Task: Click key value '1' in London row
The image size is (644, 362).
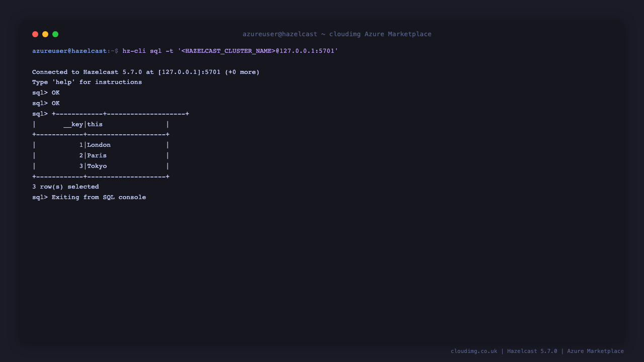Action: [x=81, y=145]
